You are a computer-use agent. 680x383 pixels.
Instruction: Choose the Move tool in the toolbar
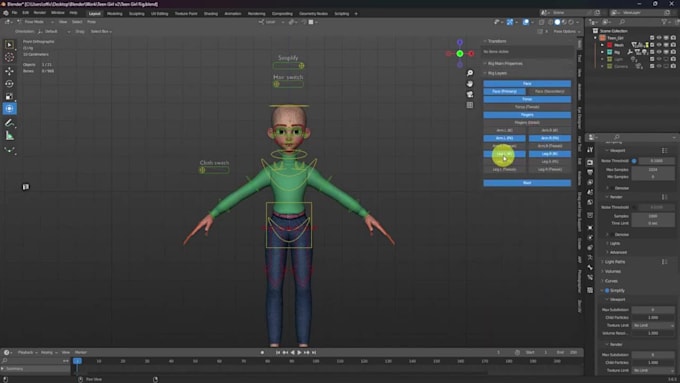[x=10, y=71]
